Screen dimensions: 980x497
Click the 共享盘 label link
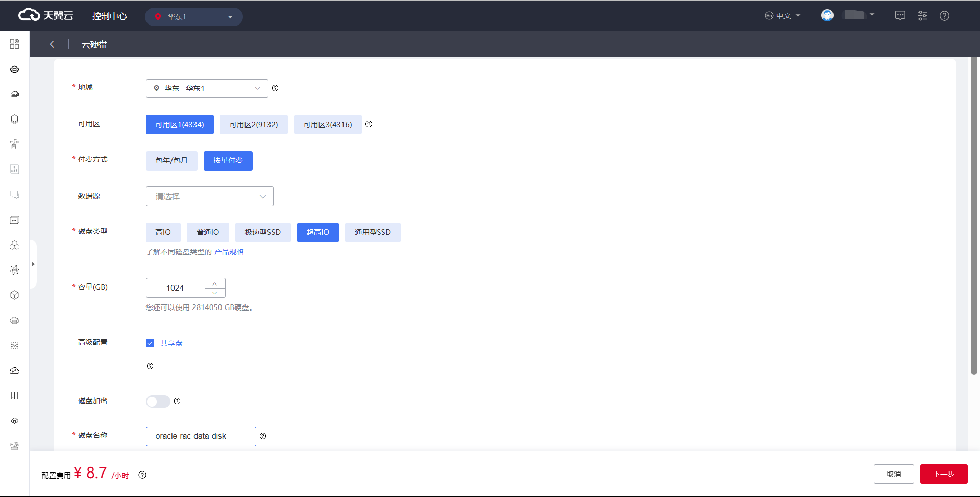(171, 343)
